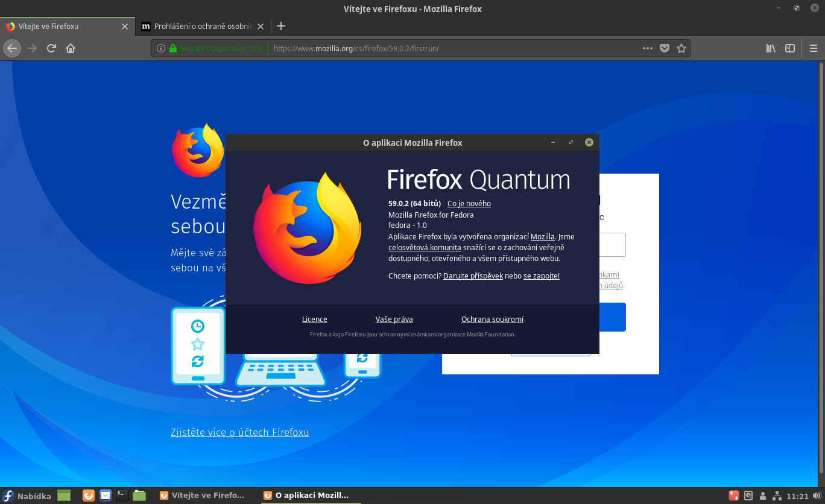This screenshot has height=504, width=825.
Task: Close the Vítejte ve Firefoxu tab
Action: click(x=125, y=27)
